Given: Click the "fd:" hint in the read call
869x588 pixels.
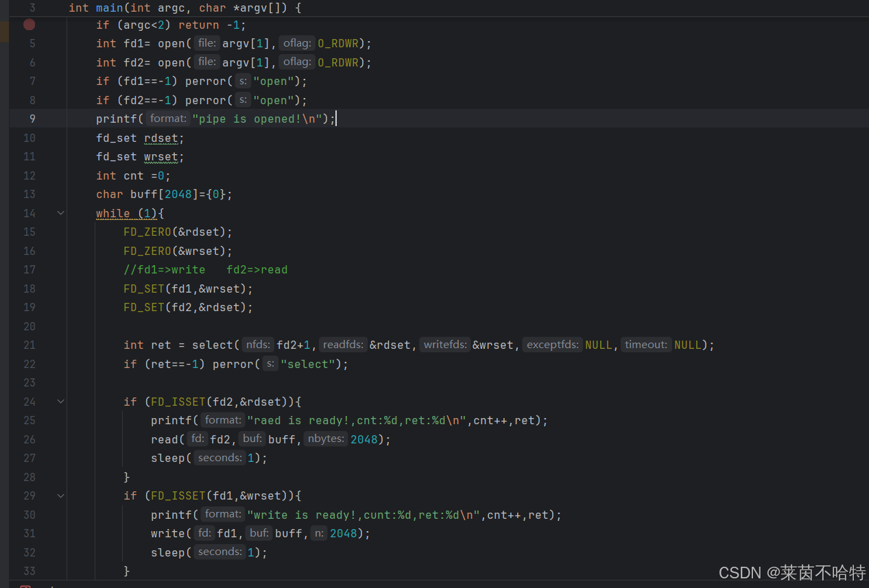Looking at the screenshot, I should (198, 439).
